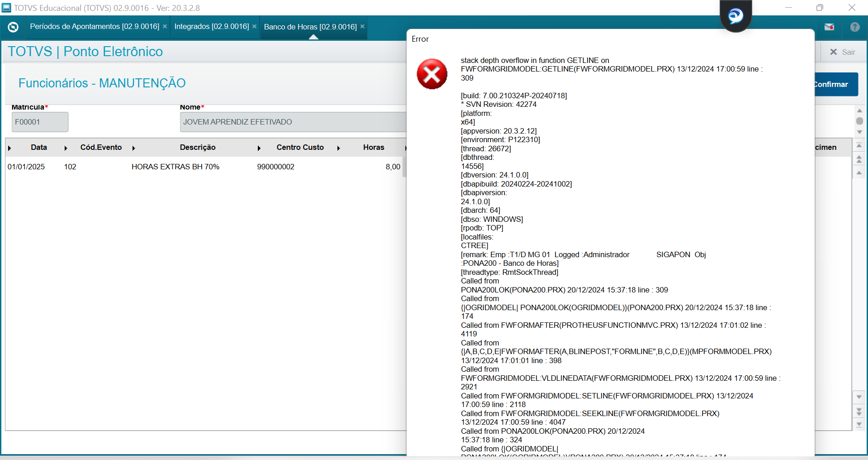Click the red error icon in the Error dialog
The width and height of the screenshot is (868, 460).
(432, 74)
